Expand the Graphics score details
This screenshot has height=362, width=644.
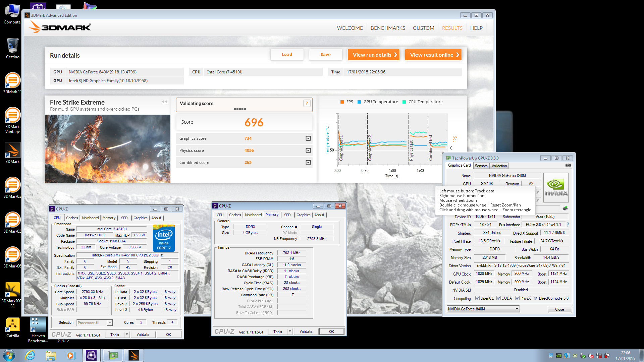pyautogui.click(x=308, y=138)
